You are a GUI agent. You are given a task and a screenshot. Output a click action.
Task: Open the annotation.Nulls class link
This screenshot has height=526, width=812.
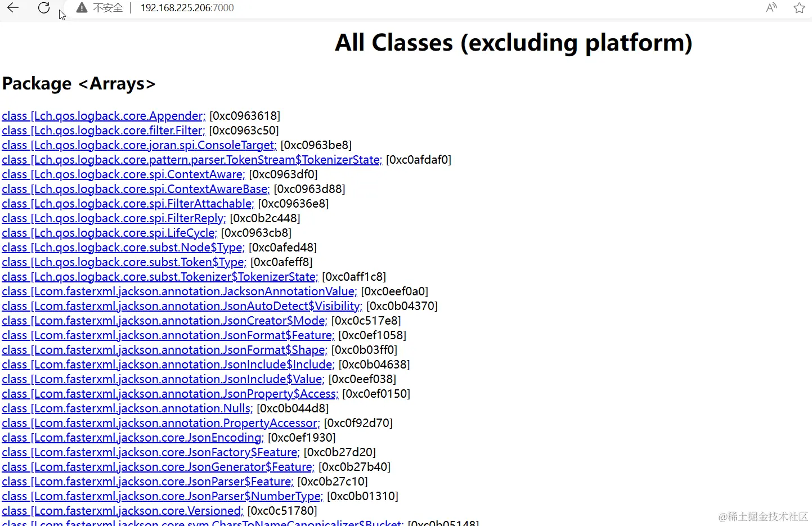click(127, 408)
